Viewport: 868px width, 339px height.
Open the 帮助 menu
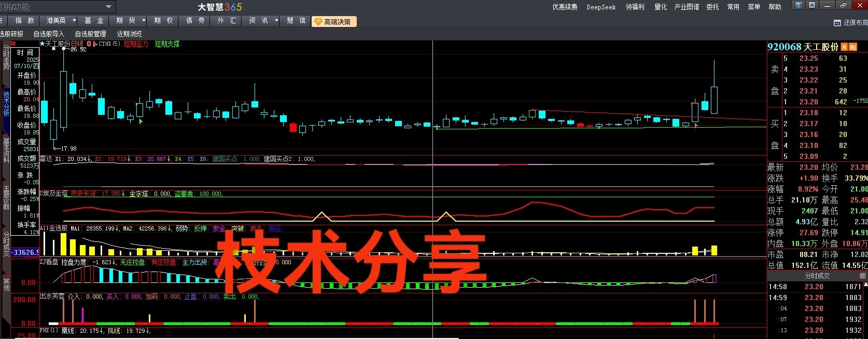point(775,7)
